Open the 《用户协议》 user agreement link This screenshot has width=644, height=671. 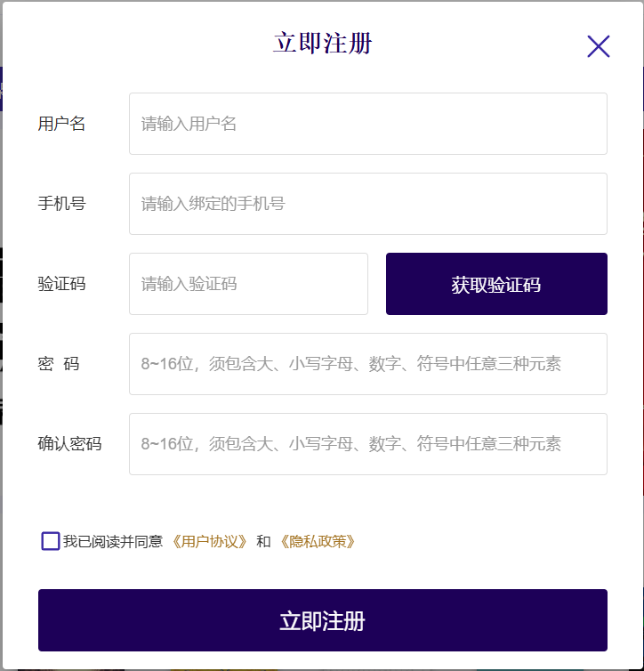(210, 541)
